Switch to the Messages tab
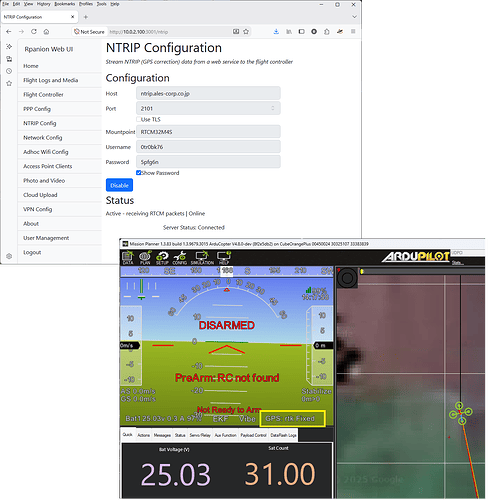This screenshot has height=500, width=488. pyautogui.click(x=162, y=435)
